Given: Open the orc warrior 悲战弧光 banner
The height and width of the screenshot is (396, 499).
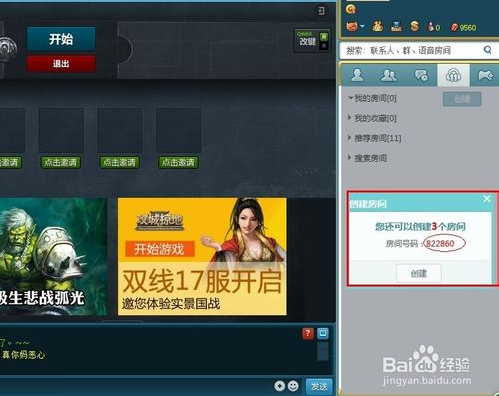Looking at the screenshot, I should 53,257.
